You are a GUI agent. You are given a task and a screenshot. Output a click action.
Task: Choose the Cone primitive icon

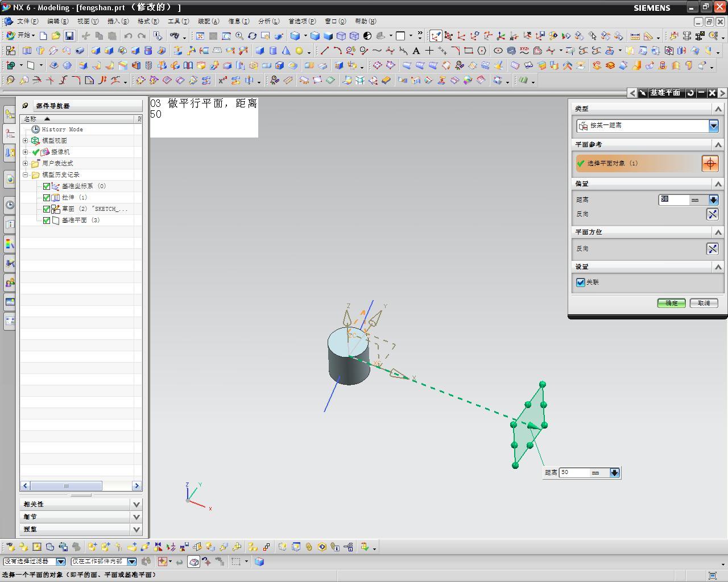click(x=286, y=51)
